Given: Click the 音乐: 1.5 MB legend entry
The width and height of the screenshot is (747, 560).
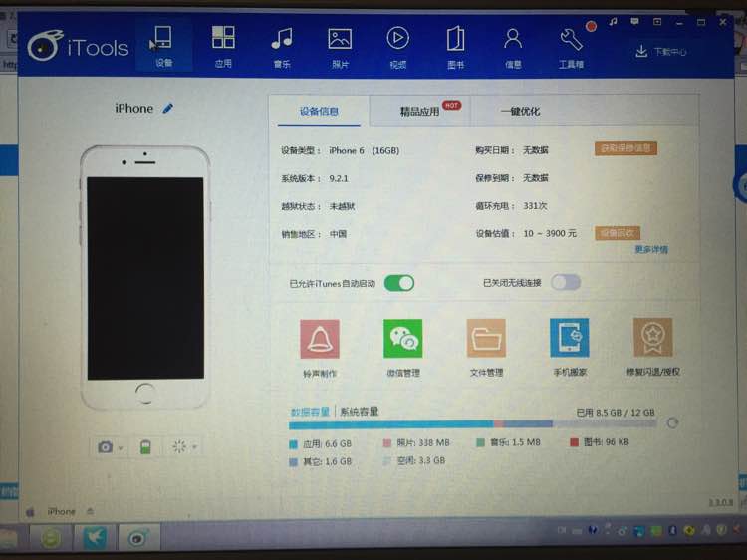Looking at the screenshot, I should (x=509, y=442).
